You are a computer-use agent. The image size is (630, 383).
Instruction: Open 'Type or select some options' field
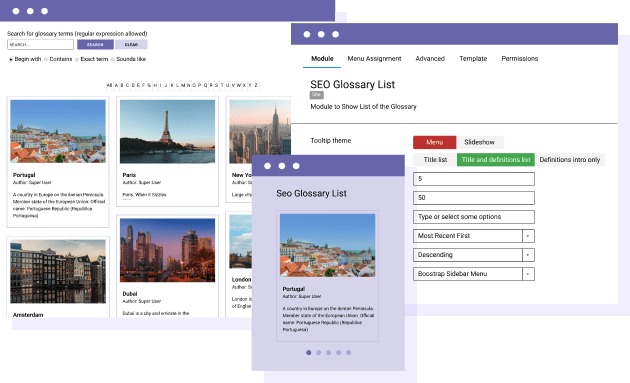(474, 217)
